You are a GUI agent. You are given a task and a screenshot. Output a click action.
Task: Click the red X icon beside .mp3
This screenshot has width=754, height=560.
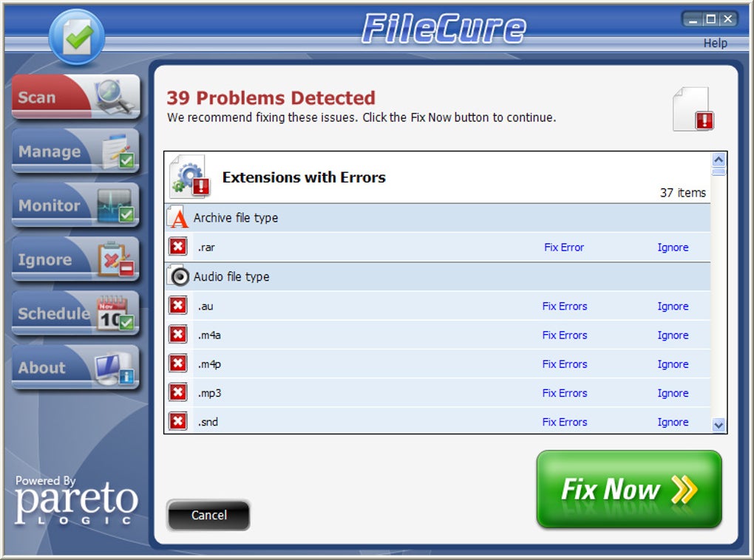click(178, 393)
